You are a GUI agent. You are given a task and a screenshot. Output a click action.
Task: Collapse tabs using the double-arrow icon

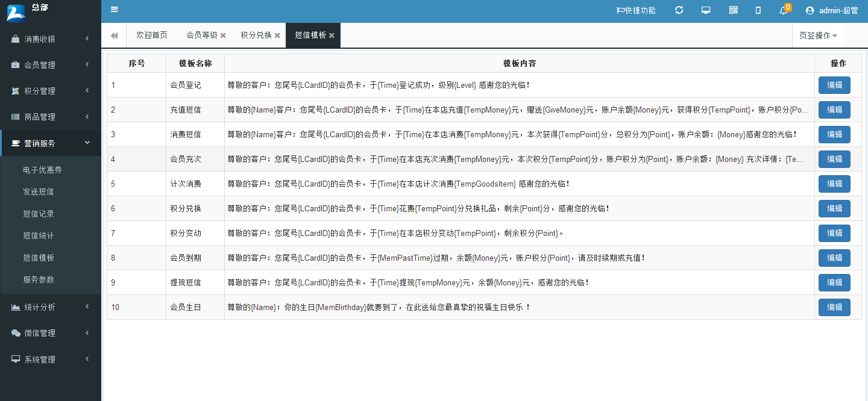click(x=113, y=35)
